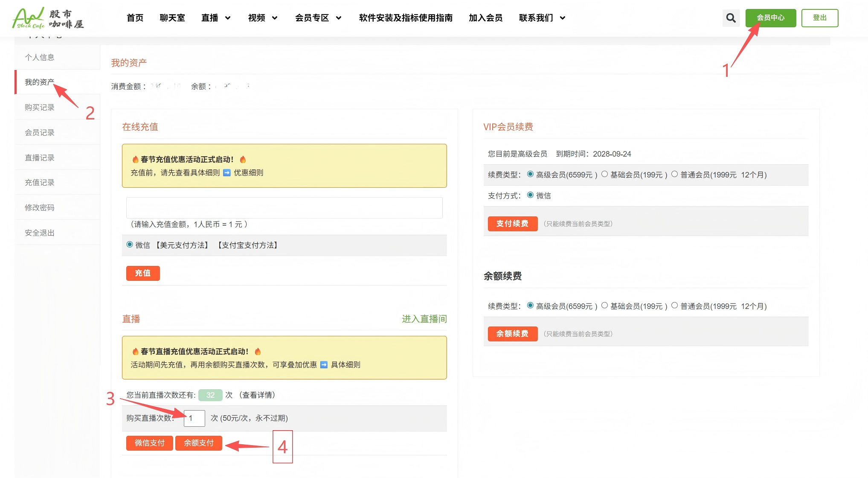
Task: Click the search magnifier icon
Action: [x=731, y=18]
